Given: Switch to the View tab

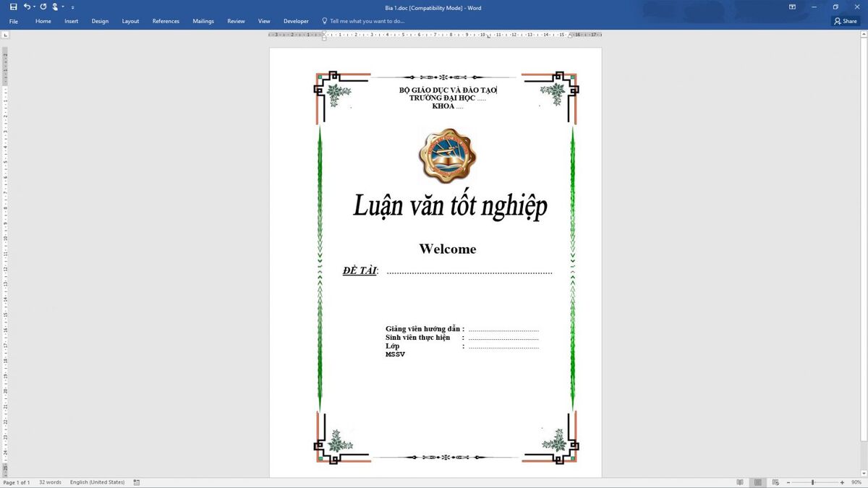Looking at the screenshot, I should pos(264,21).
